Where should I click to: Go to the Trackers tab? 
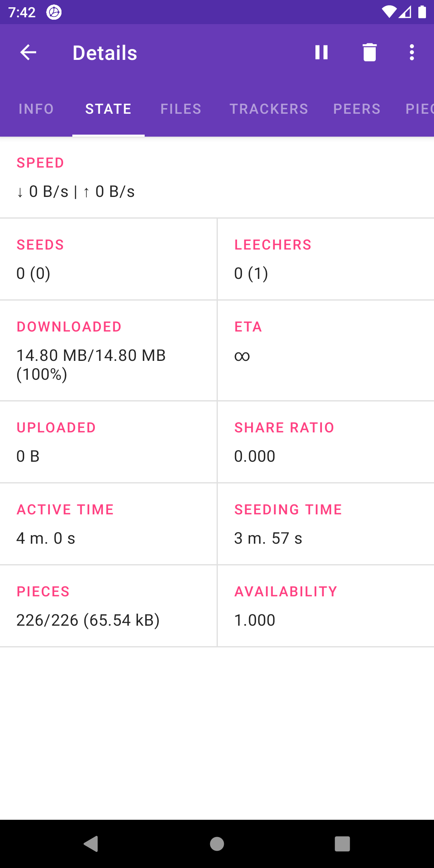(269, 109)
